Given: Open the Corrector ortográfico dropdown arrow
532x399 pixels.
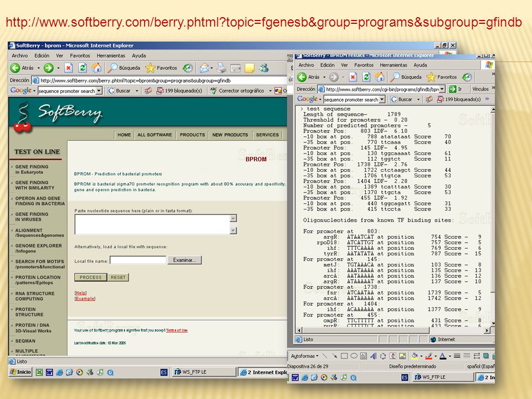Looking at the screenshot, I should point(270,90).
